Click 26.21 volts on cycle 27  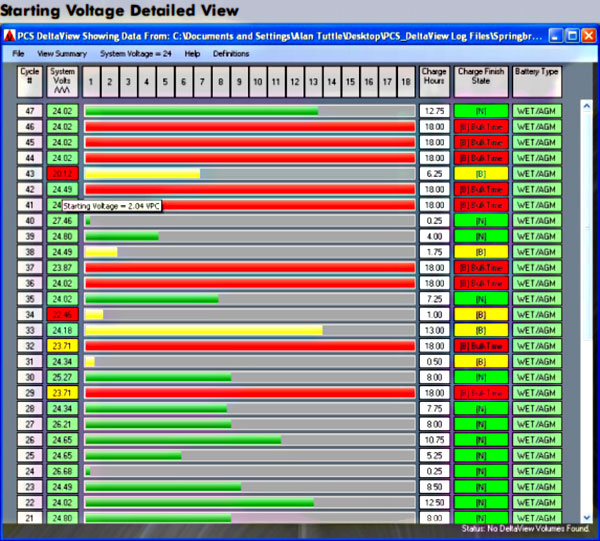click(x=62, y=424)
